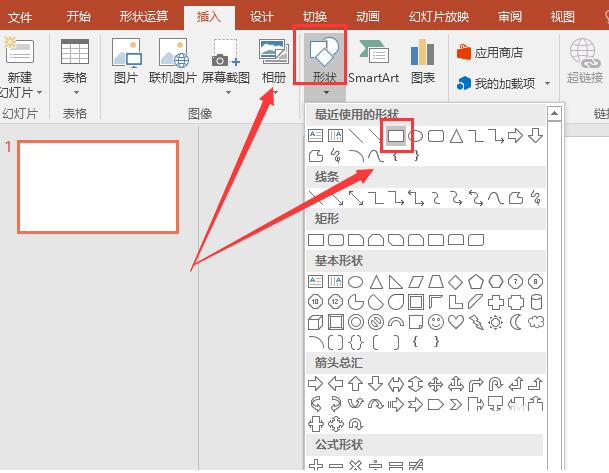
Task: Click the 相册 icon
Action: (274, 51)
